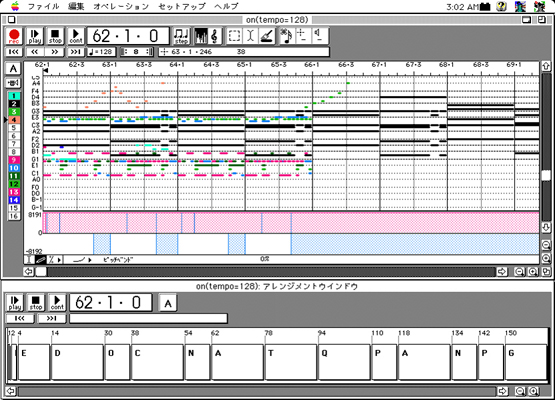Click the note quantize icon
Screen dimensions: 555x400
(x=286, y=36)
